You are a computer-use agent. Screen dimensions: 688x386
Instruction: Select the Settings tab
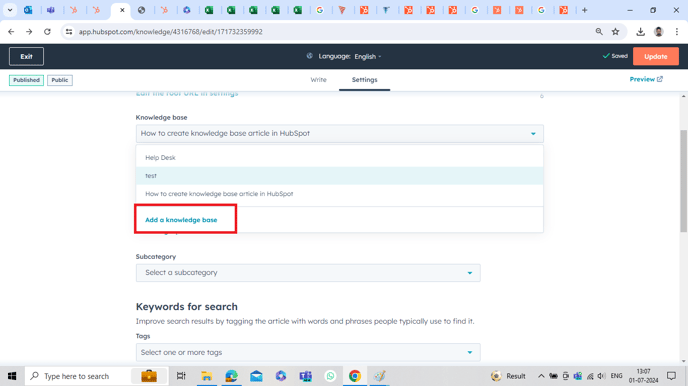tap(364, 79)
